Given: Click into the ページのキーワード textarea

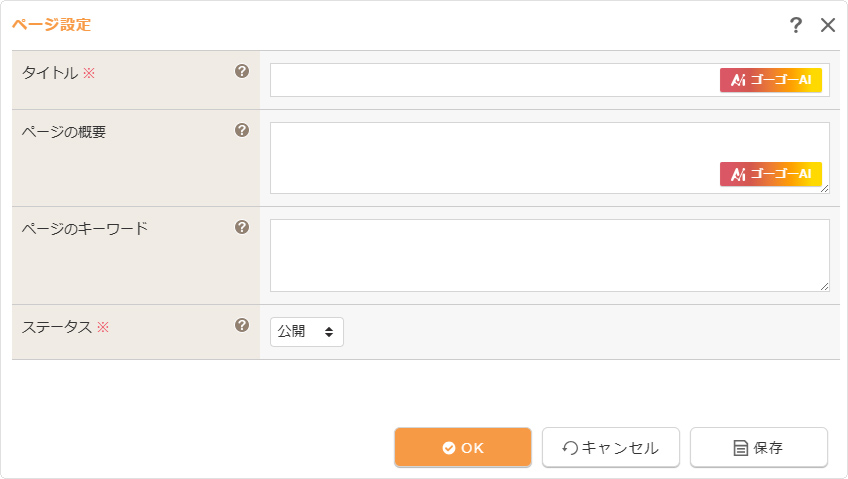Looking at the screenshot, I should coord(549,255).
